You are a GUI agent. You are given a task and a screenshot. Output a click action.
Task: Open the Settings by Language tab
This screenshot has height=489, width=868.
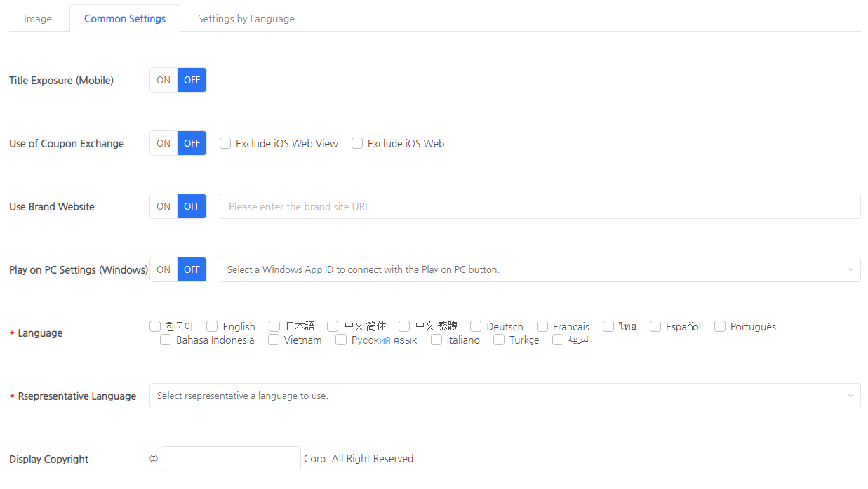pos(246,19)
